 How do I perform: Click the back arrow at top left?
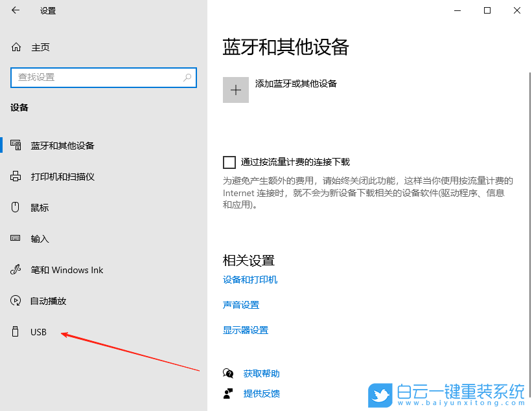click(x=15, y=10)
